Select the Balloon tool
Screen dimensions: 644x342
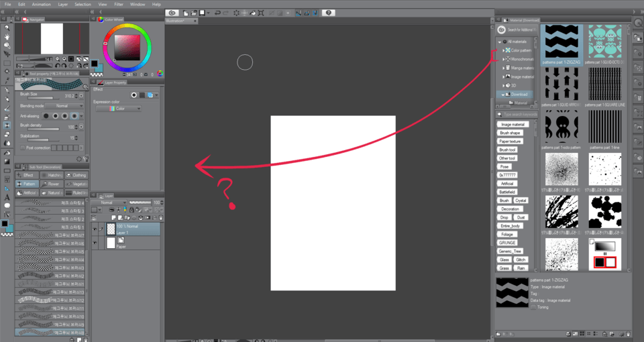[x=7, y=206]
